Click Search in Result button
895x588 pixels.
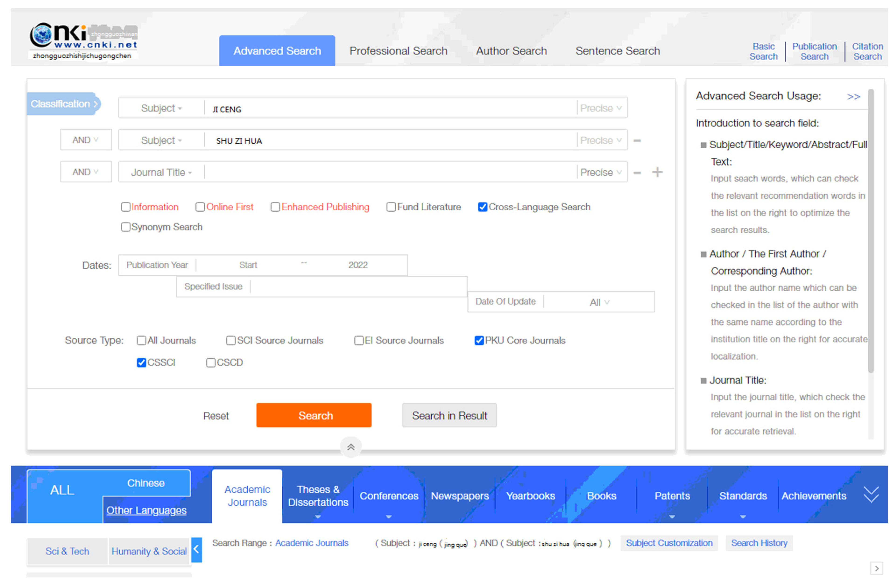pos(449,415)
